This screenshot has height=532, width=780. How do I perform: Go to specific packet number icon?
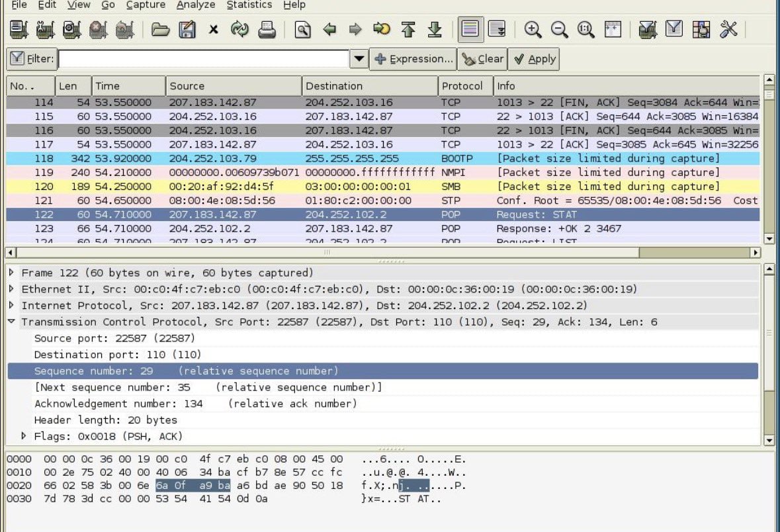[x=382, y=29]
